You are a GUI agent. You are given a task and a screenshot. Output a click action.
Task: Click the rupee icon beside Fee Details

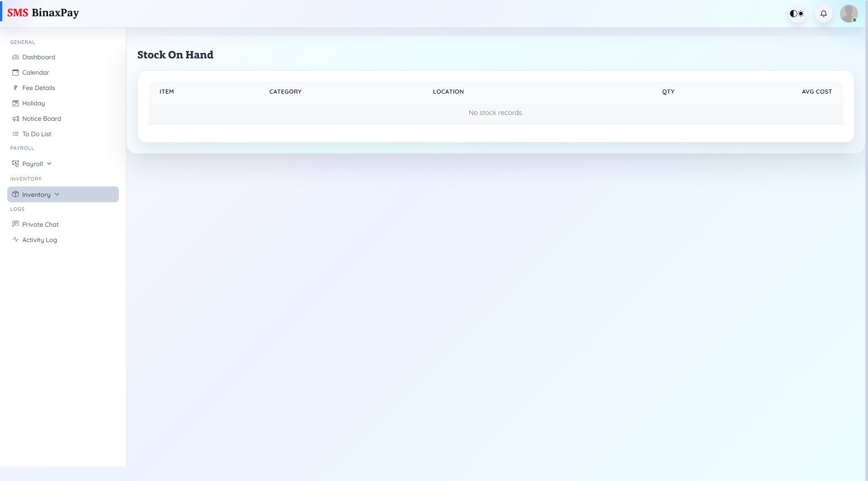[x=16, y=88]
